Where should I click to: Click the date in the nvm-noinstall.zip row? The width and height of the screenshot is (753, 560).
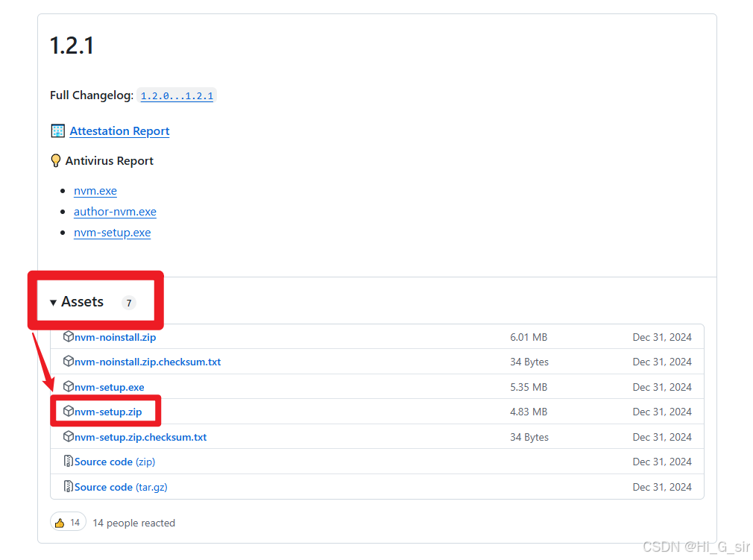pos(662,337)
